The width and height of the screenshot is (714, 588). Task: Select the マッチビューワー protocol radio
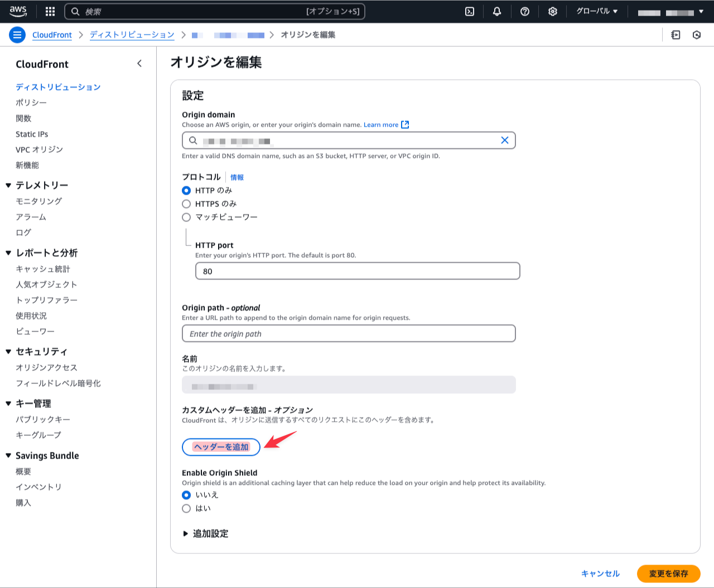pos(186,217)
